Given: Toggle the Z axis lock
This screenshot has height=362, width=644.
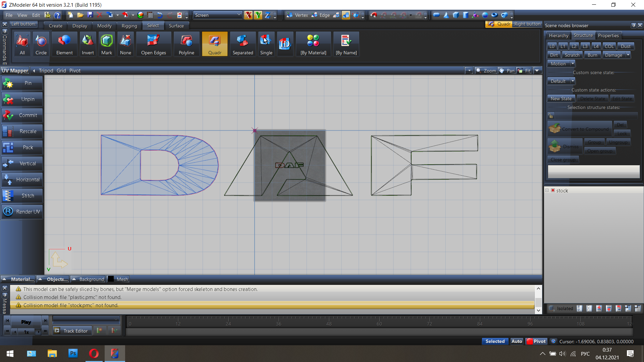Looking at the screenshot, I should pyautogui.click(x=268, y=15).
